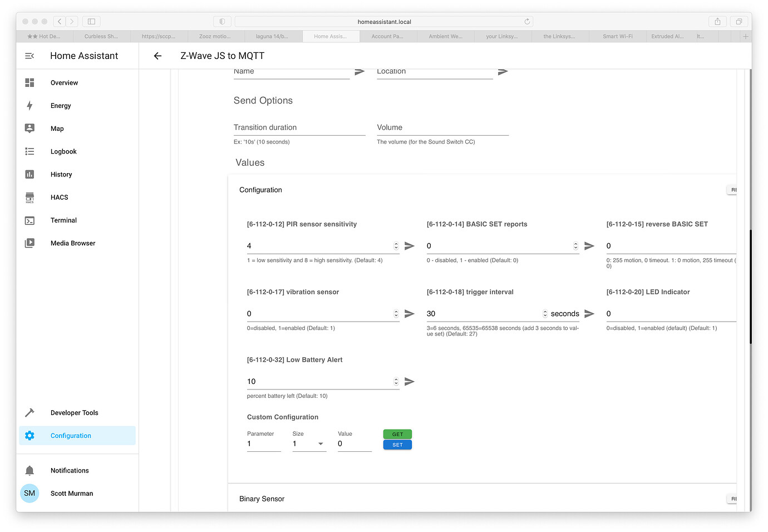Click the Safari privacy shield icon
Viewport: 768px width, 532px height.
pyautogui.click(x=222, y=22)
